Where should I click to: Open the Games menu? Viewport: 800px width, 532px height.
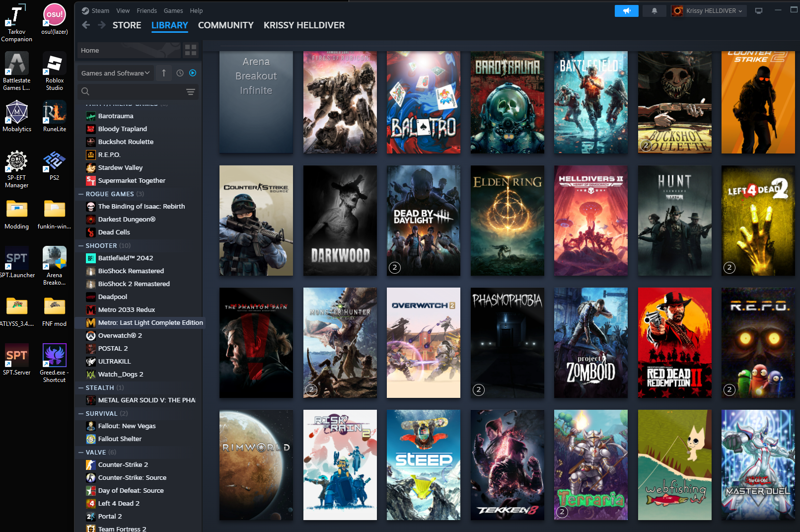(x=173, y=11)
